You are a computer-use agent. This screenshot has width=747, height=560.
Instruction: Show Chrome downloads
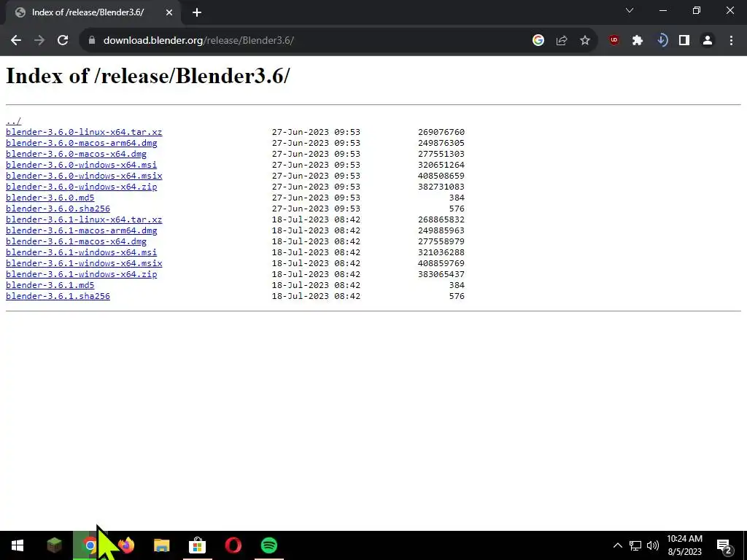click(x=662, y=41)
